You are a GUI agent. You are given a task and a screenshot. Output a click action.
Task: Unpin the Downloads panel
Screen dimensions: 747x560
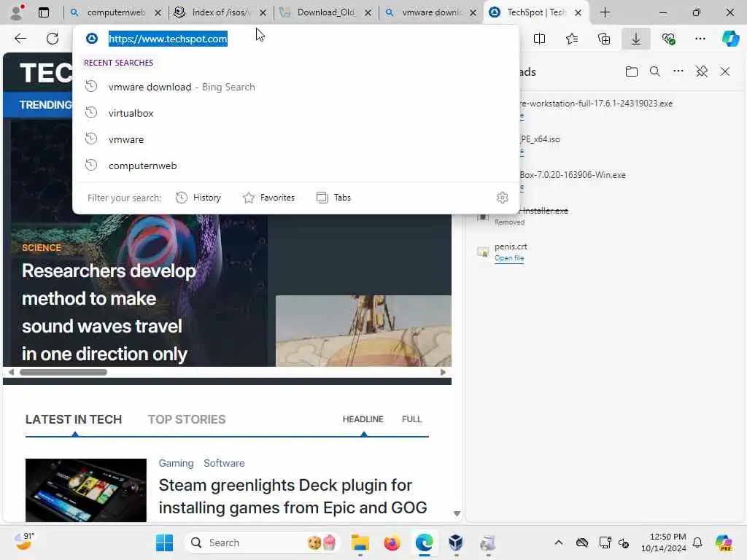[701, 72]
